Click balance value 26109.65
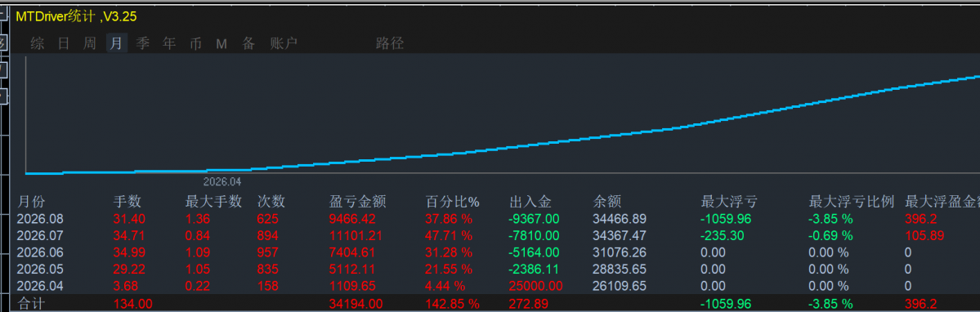Screen dimensions: 980x312 pyautogui.click(x=620, y=286)
